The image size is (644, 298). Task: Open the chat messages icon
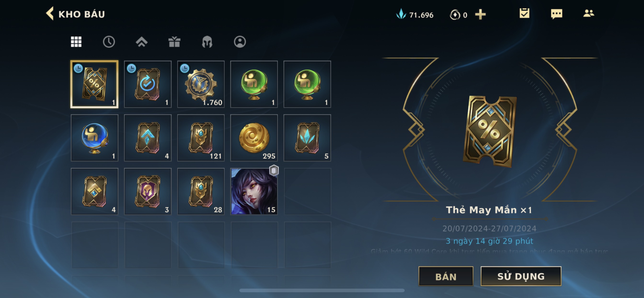(x=556, y=14)
